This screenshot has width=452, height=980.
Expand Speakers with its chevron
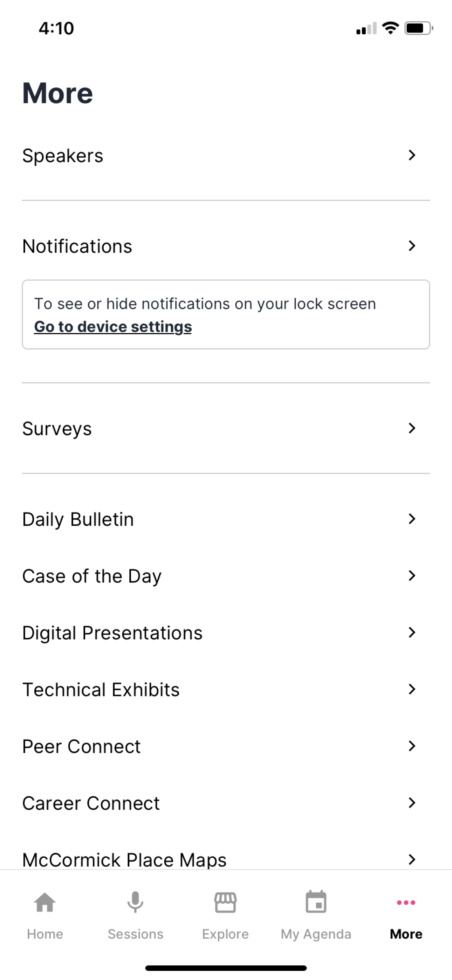(x=412, y=155)
